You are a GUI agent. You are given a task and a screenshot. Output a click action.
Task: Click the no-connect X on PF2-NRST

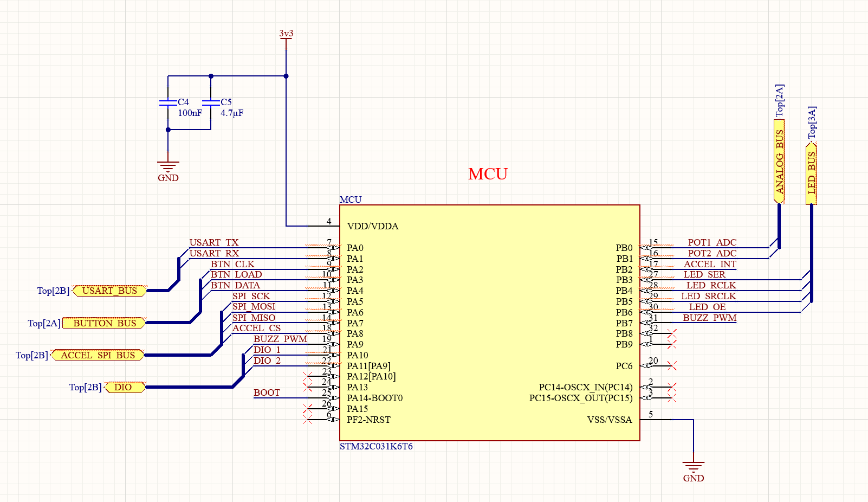(x=308, y=420)
